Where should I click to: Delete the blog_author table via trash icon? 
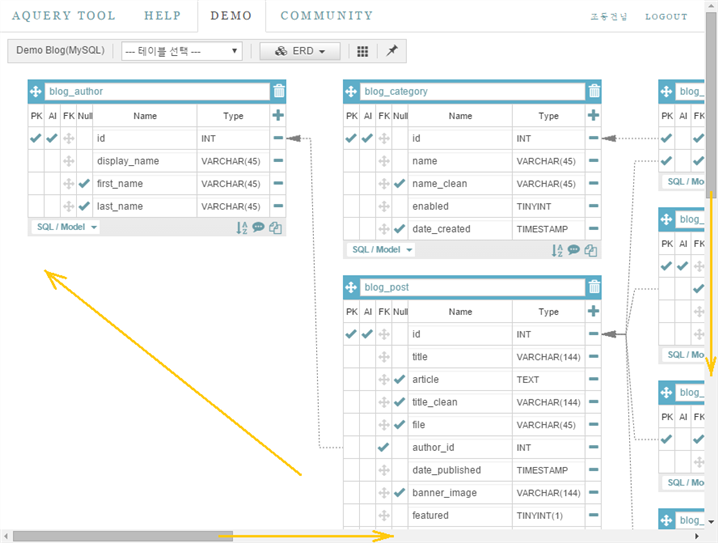pyautogui.click(x=278, y=91)
